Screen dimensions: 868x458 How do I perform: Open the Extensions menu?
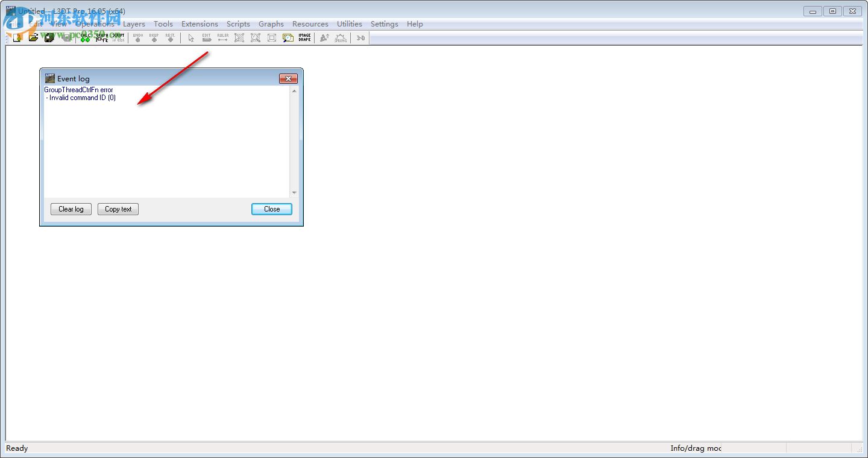pos(200,24)
